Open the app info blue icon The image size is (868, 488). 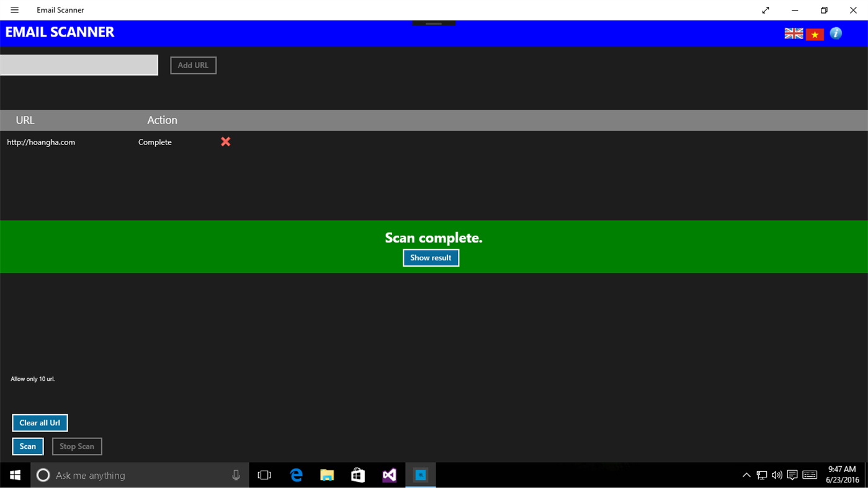coord(836,33)
